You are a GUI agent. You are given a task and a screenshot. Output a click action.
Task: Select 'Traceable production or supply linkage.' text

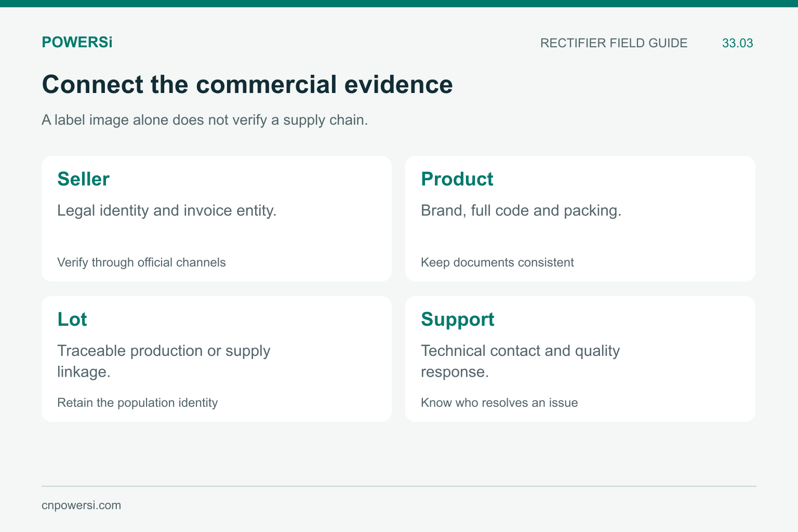[x=164, y=361]
